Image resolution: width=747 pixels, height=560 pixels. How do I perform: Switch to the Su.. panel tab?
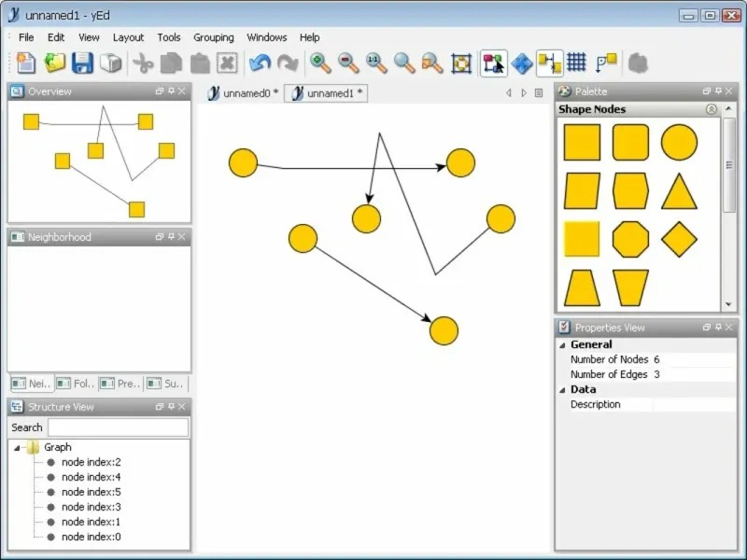(x=166, y=384)
